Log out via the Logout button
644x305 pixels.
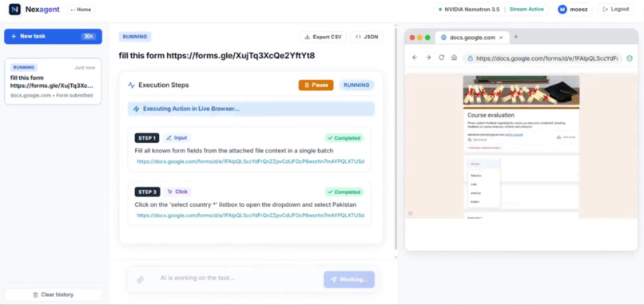coord(616,10)
